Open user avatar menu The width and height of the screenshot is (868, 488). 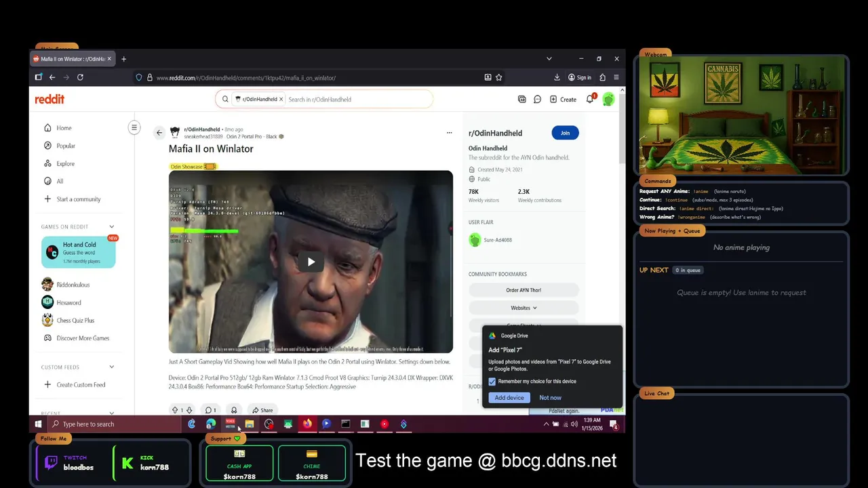tap(608, 99)
